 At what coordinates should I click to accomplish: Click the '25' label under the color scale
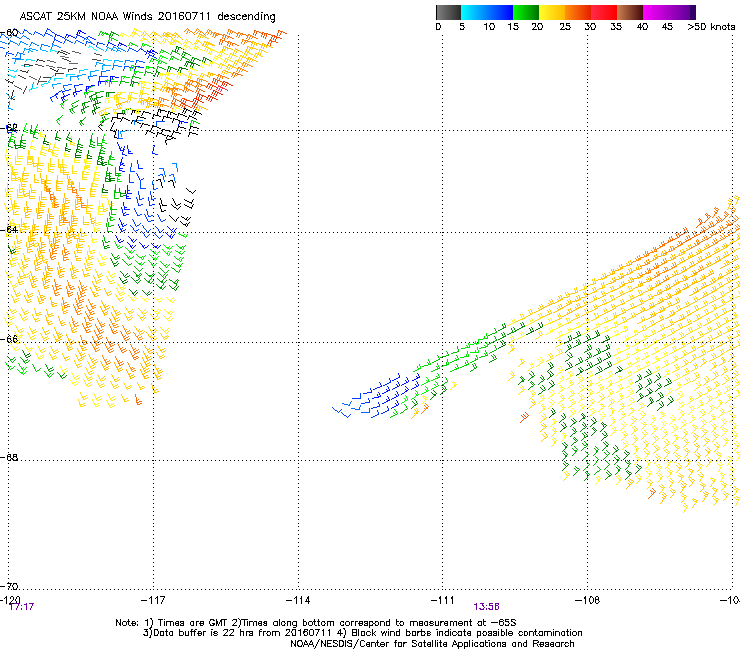[x=565, y=27]
